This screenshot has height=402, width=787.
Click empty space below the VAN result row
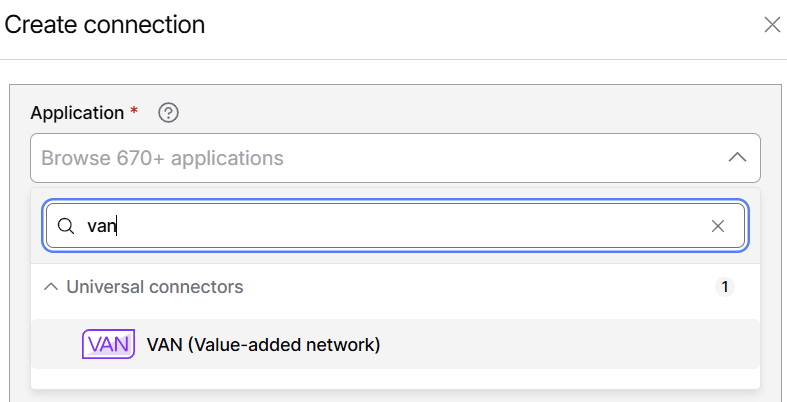395,379
